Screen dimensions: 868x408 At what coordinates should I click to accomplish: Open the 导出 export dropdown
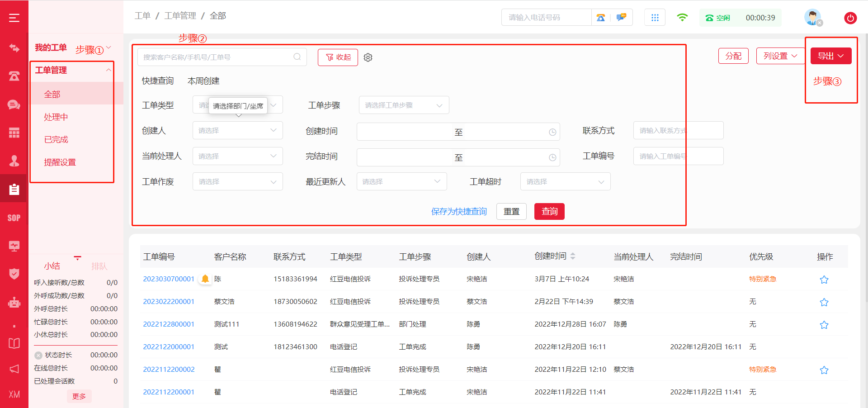[831, 56]
